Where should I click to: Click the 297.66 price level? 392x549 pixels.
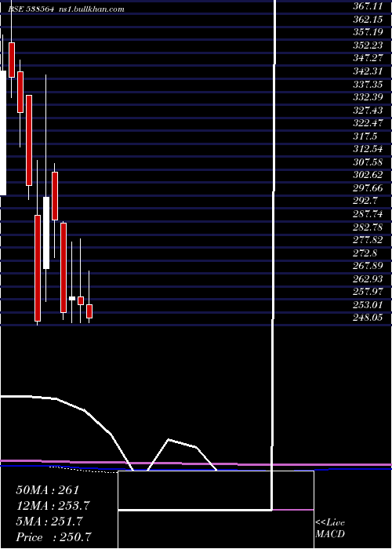[368, 188]
